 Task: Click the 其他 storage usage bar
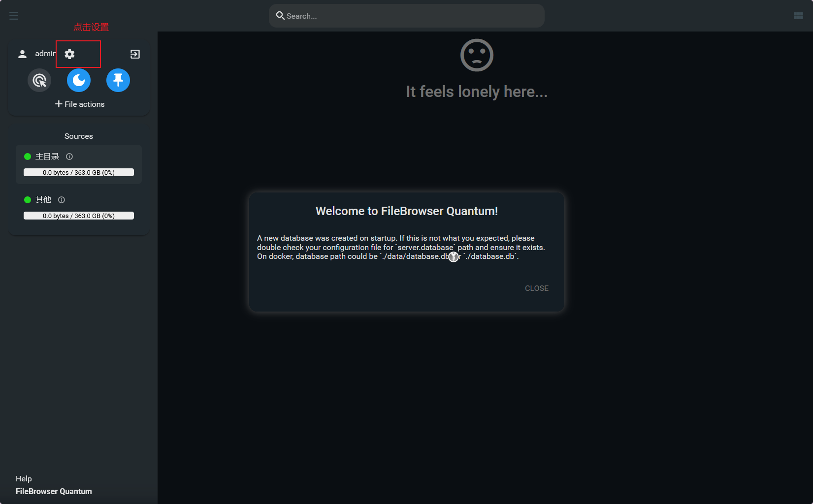pyautogui.click(x=79, y=216)
